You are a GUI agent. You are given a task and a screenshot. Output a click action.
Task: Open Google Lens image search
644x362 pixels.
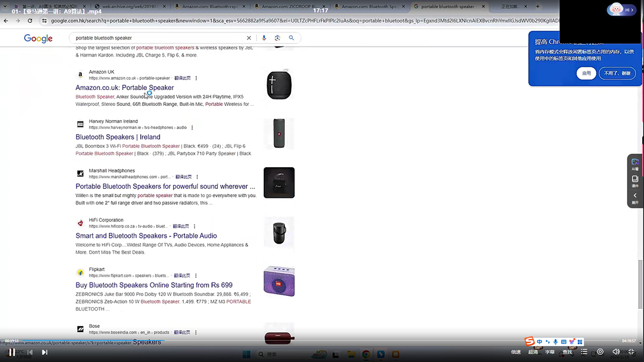277,38
